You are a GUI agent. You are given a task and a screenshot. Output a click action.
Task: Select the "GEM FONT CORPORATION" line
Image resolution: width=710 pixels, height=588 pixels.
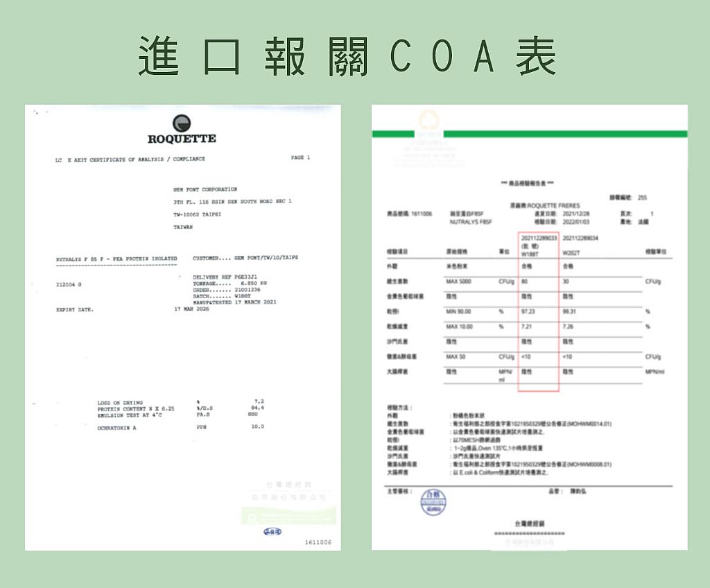click(205, 189)
